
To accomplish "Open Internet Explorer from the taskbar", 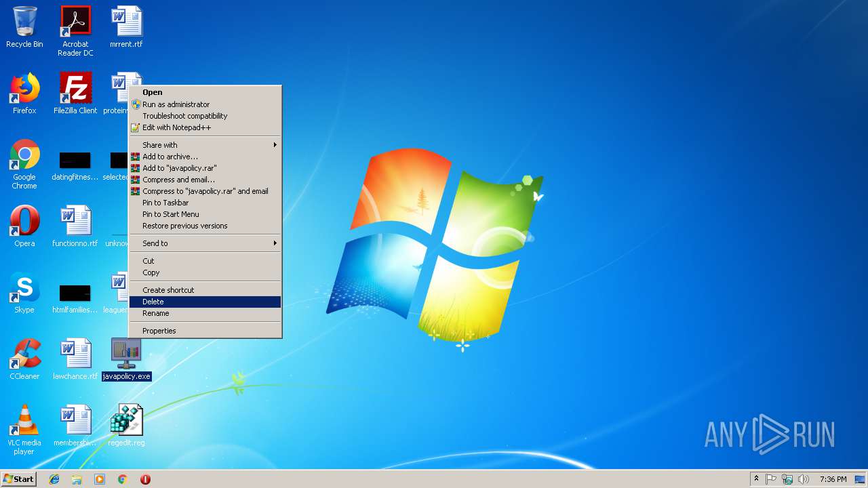I will tap(54, 479).
